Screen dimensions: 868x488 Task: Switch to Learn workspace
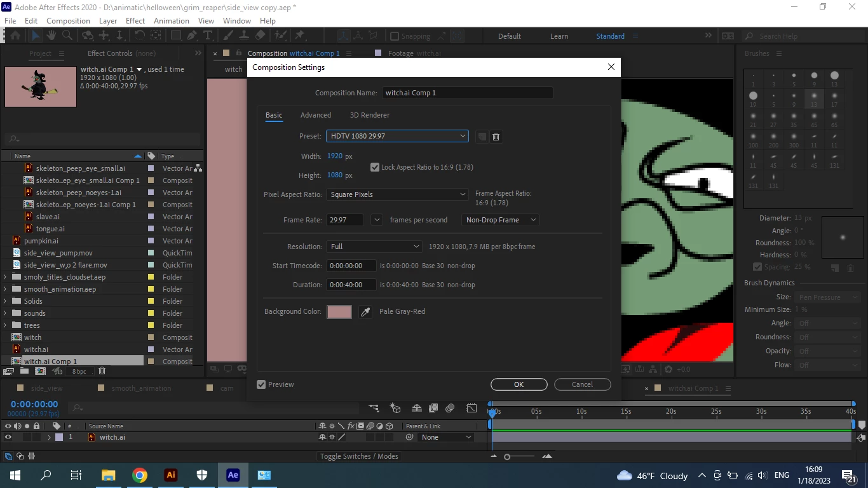(x=559, y=36)
